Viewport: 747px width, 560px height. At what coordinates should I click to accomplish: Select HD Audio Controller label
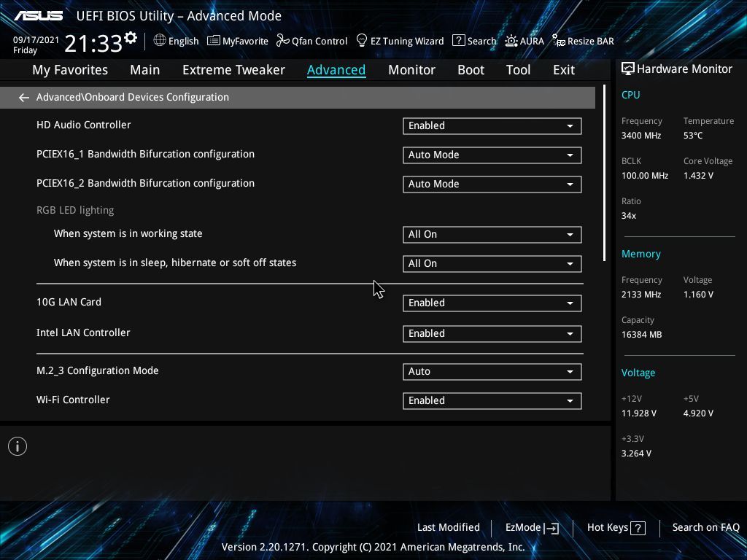pos(83,125)
